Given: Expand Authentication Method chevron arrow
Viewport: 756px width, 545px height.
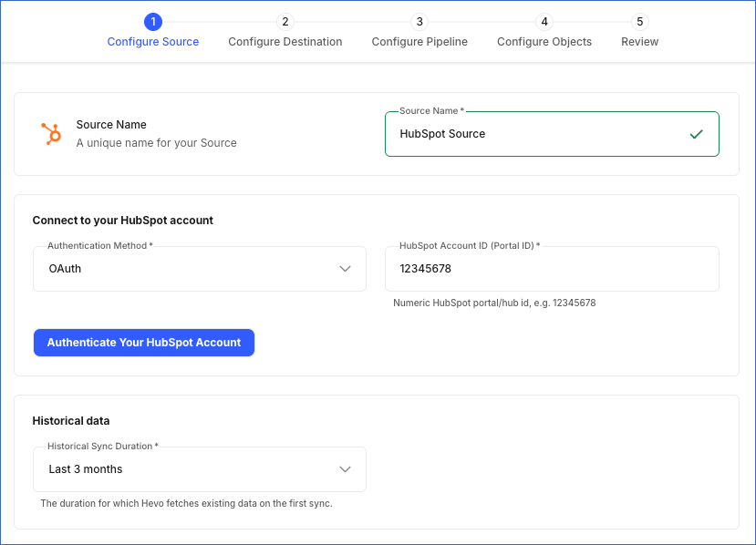Looking at the screenshot, I should tap(345, 269).
